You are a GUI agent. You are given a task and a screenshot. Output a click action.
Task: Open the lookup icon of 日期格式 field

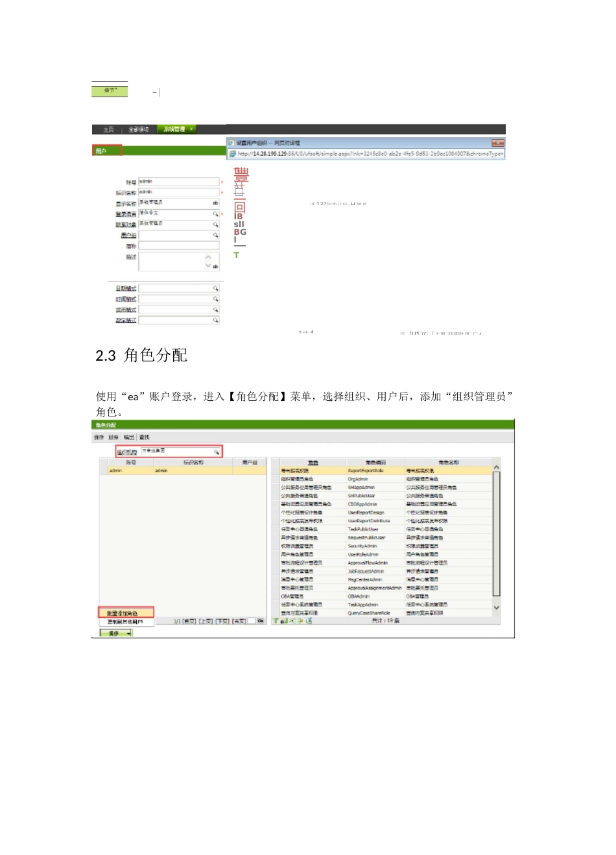tap(216, 288)
